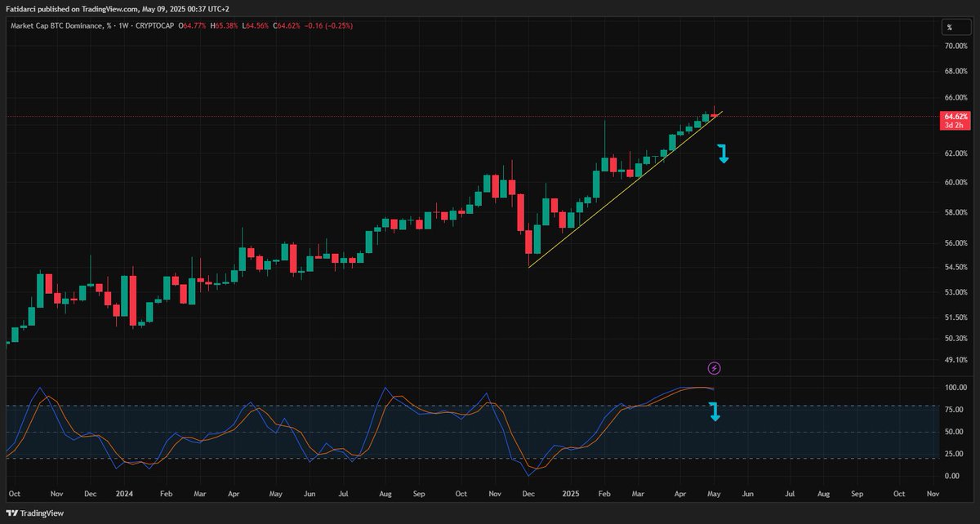The image size is (980, 524).
Task: Click the current price label 64.62%
Action: point(955,117)
